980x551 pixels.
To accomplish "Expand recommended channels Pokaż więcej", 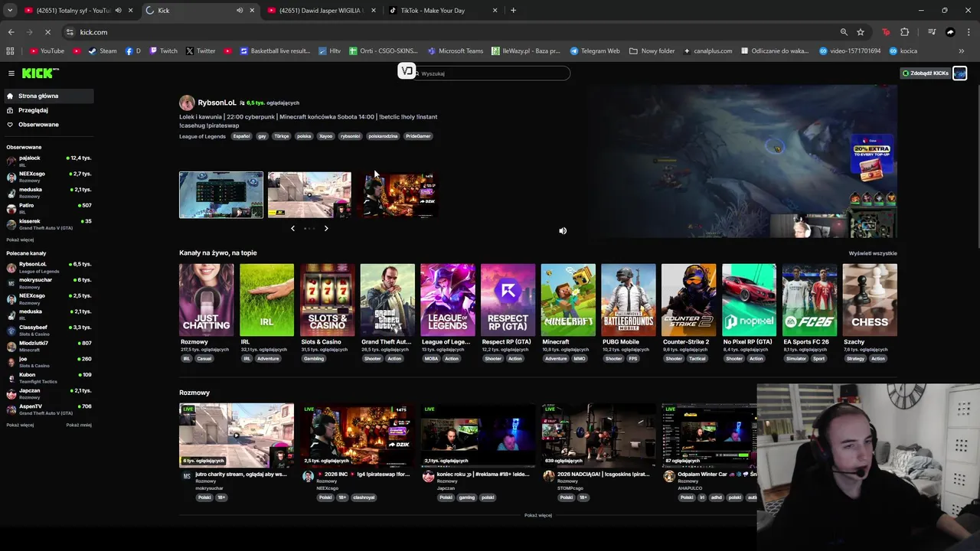I will pos(20,425).
